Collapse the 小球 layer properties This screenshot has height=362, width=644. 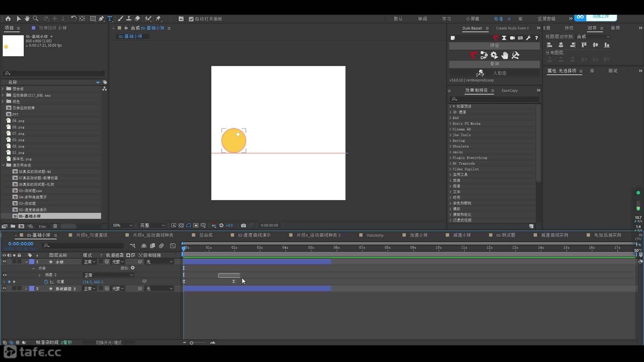click(x=26, y=262)
